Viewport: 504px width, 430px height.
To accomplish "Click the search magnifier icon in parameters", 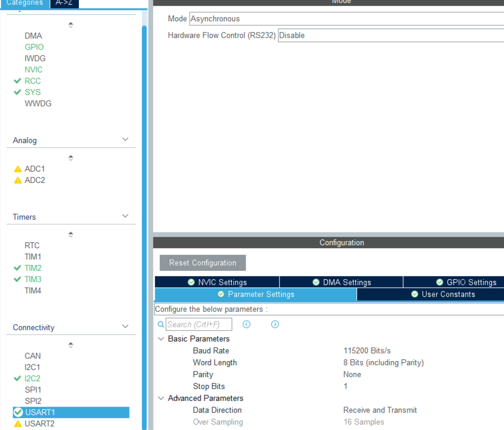I will coord(161,324).
